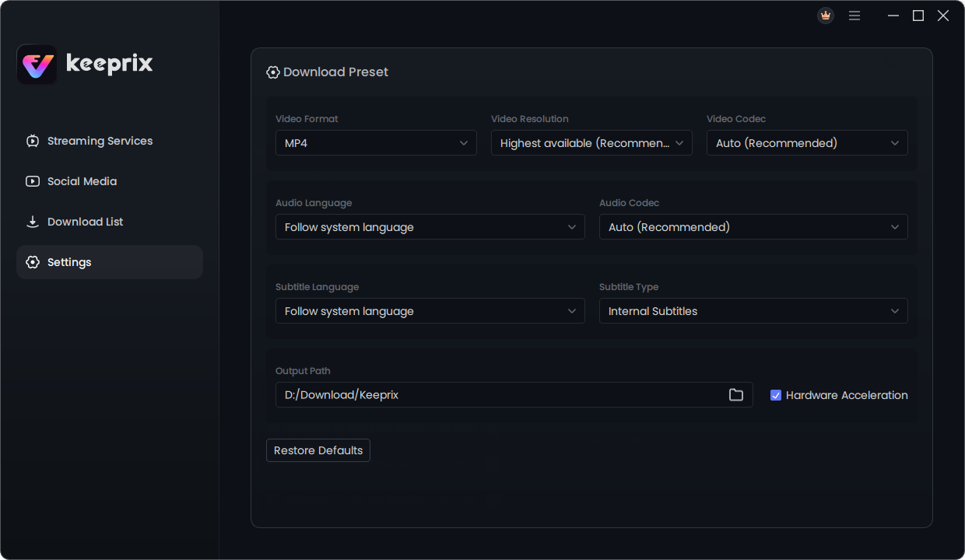Click the Restore Defaults button
The width and height of the screenshot is (965, 560).
click(x=318, y=450)
